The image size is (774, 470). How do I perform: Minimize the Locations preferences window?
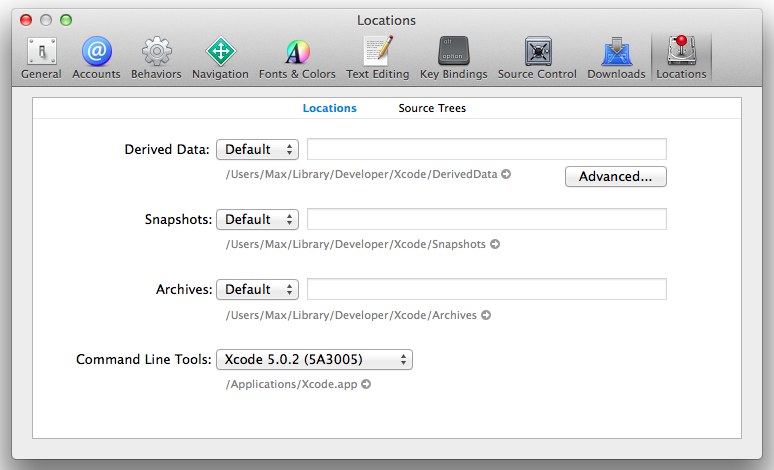point(46,20)
